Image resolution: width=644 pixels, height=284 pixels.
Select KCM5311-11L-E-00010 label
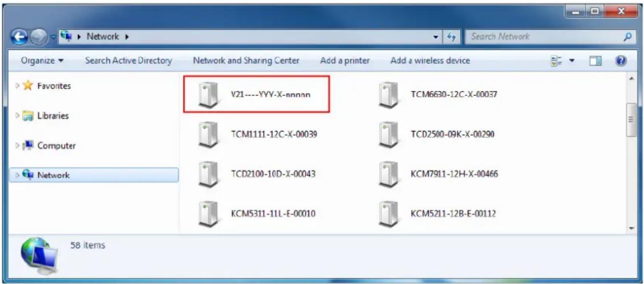[x=273, y=214]
